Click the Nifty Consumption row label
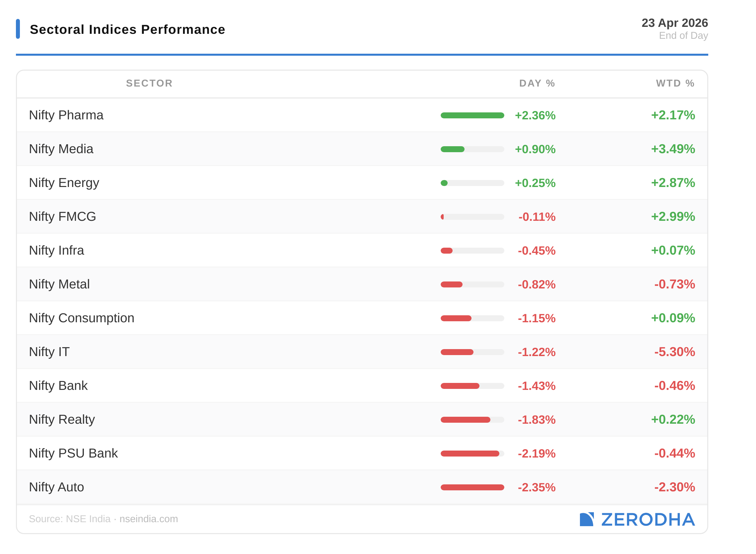756x554 pixels. pos(82,318)
